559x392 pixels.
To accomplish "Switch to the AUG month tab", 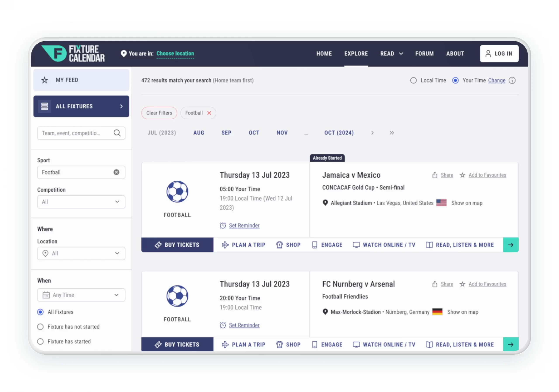I will (199, 133).
